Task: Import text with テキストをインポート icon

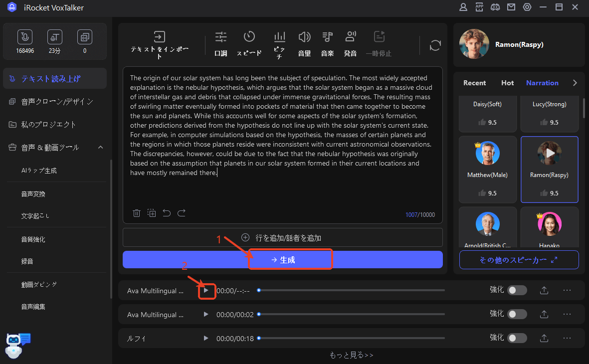Action: pyautogui.click(x=160, y=37)
